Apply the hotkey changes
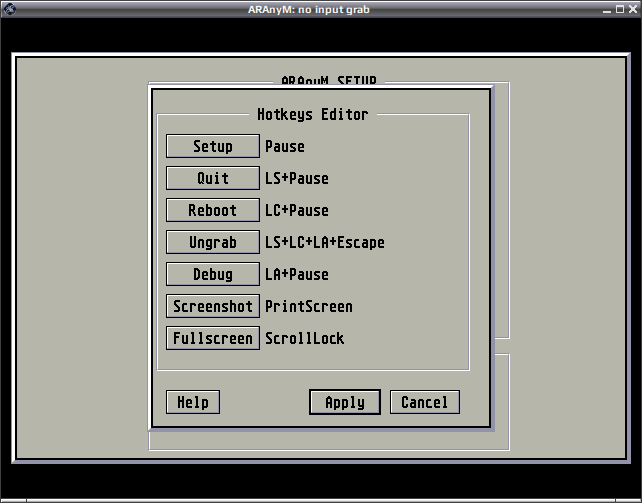 [x=345, y=402]
